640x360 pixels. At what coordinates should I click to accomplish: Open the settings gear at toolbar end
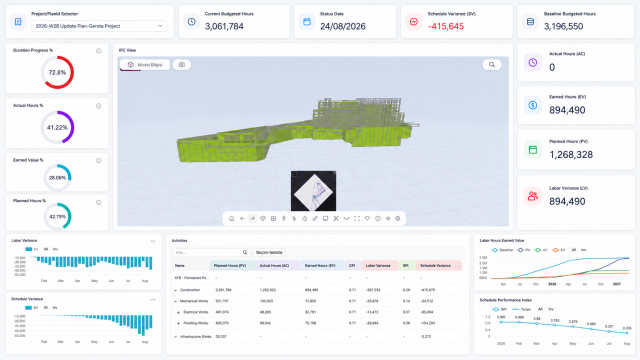398,218
